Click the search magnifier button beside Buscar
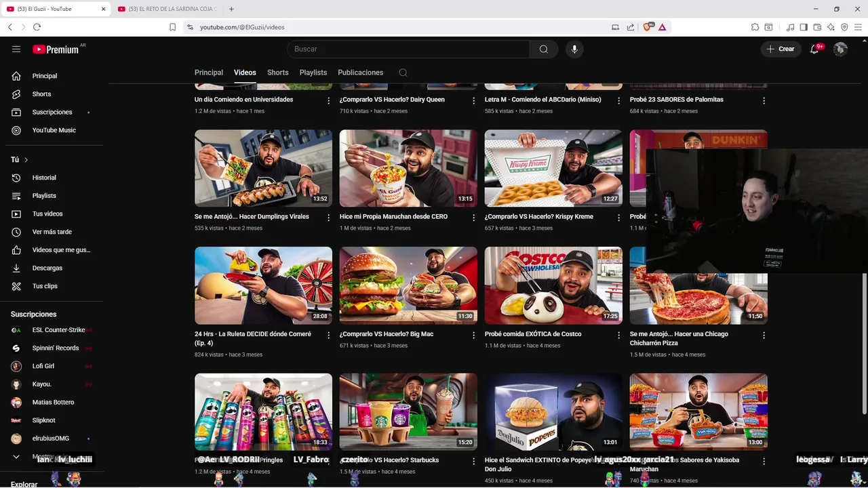The width and height of the screenshot is (868, 488). 543,49
